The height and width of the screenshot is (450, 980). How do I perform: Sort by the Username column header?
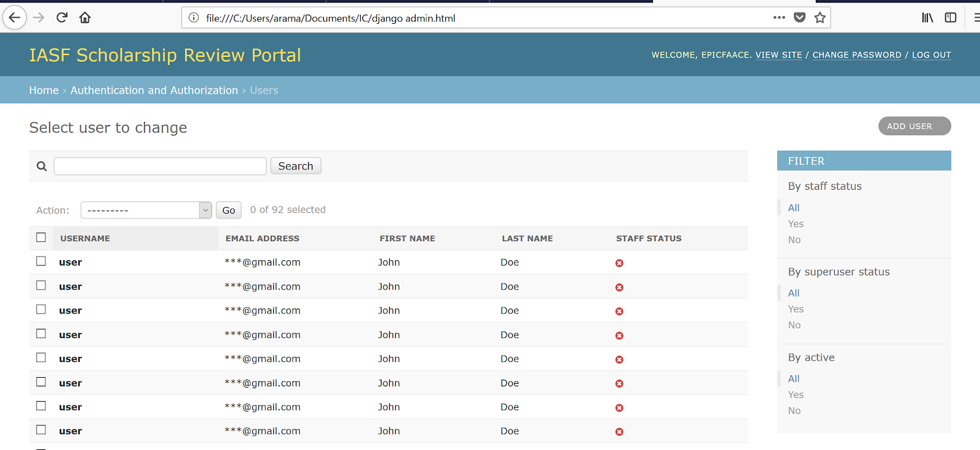(85, 238)
